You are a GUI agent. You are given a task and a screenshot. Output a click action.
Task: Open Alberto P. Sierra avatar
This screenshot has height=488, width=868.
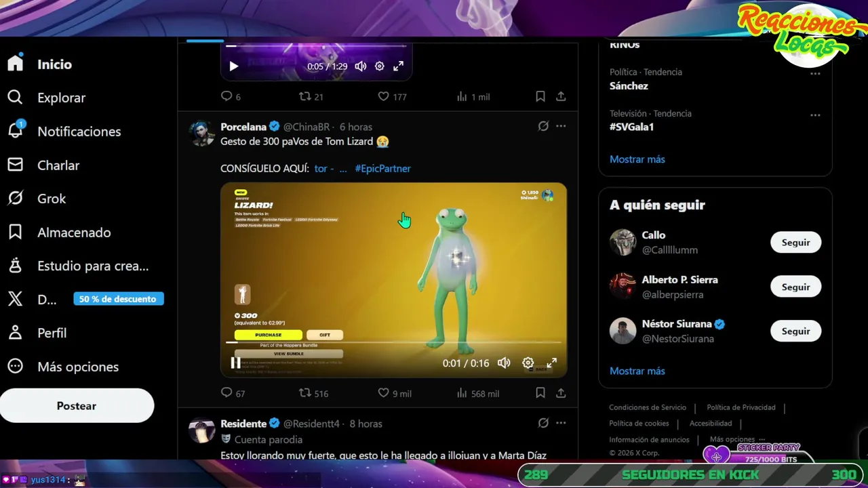click(623, 287)
